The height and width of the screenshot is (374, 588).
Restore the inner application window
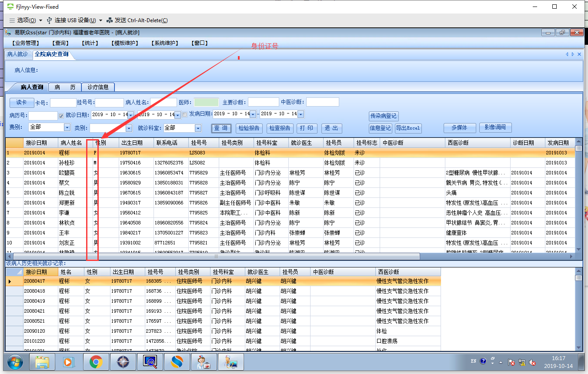click(x=562, y=33)
